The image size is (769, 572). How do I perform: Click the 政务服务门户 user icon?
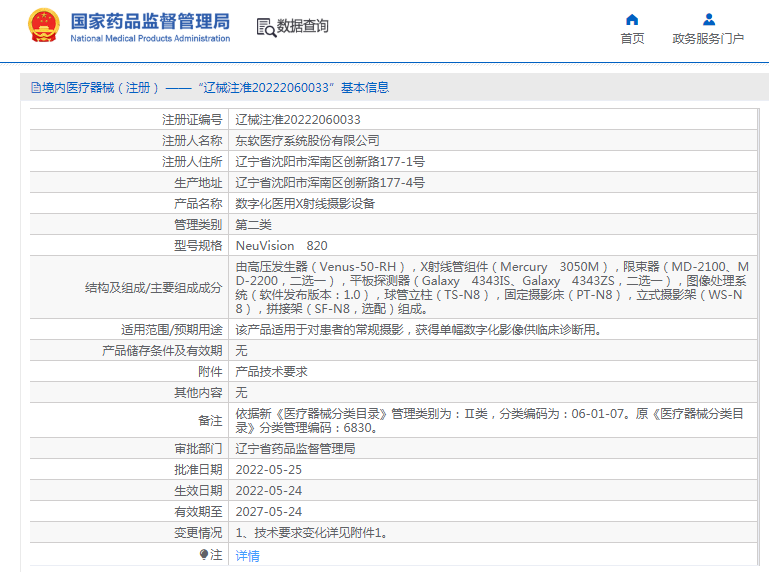click(x=709, y=20)
